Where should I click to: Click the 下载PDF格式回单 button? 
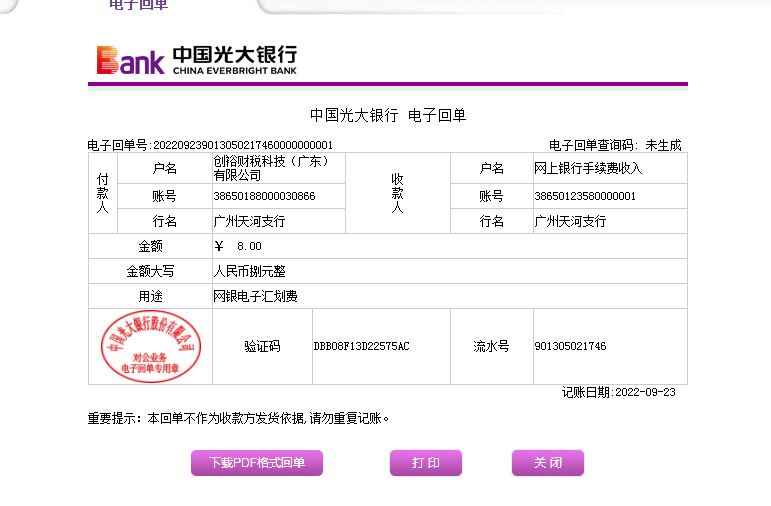pos(257,463)
